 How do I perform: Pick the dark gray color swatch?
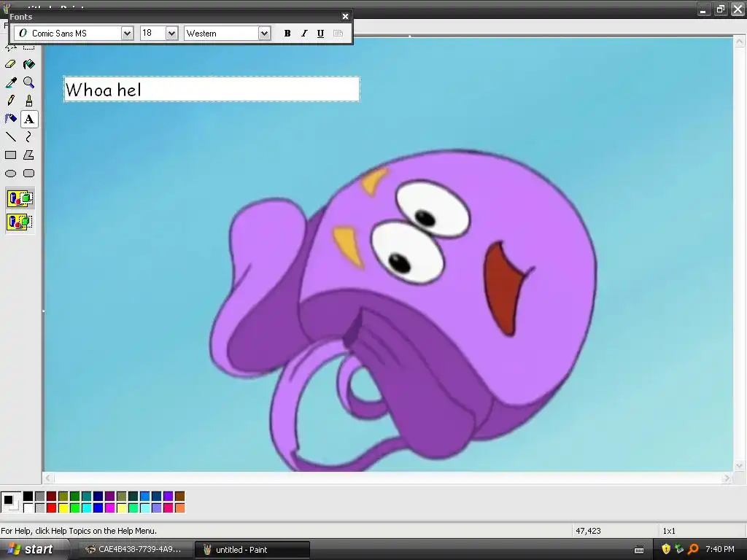40,497
